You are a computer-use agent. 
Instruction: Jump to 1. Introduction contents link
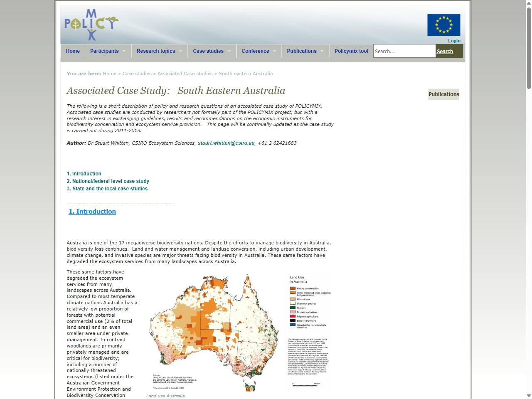tap(84, 174)
